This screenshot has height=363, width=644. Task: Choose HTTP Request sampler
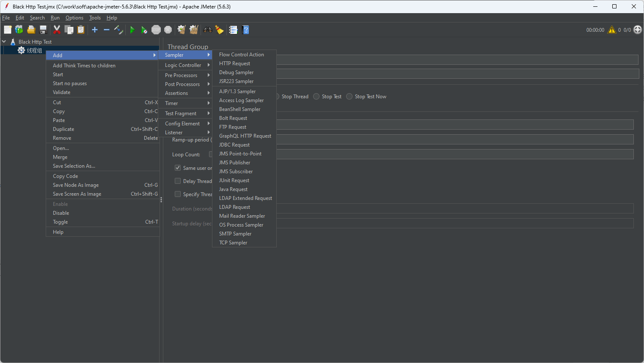[244, 64]
